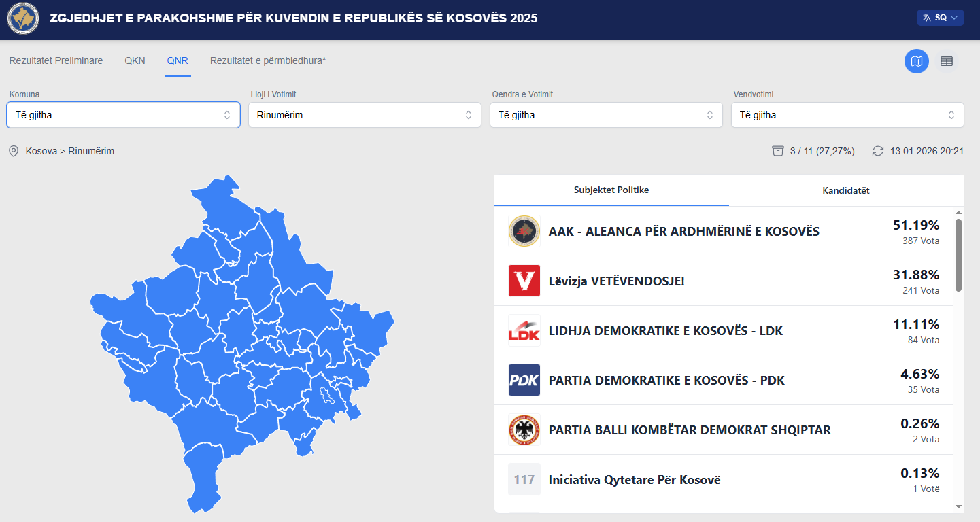
Task: Click the PDK party logo
Action: click(x=524, y=380)
